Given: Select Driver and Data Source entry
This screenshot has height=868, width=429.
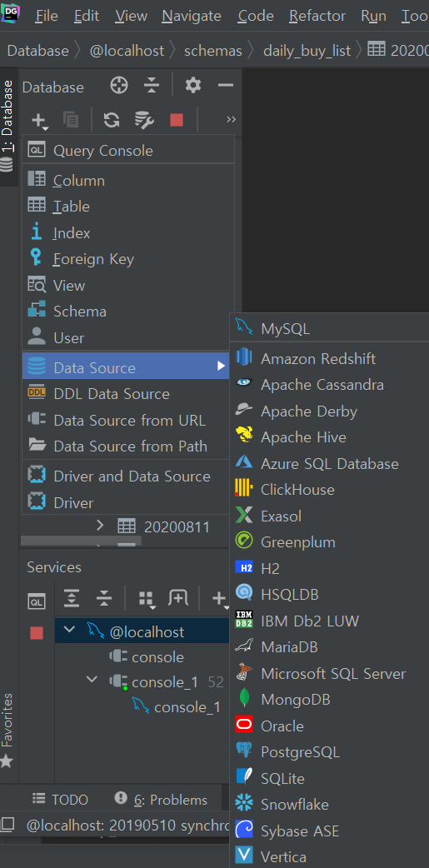Looking at the screenshot, I should click(126, 476).
